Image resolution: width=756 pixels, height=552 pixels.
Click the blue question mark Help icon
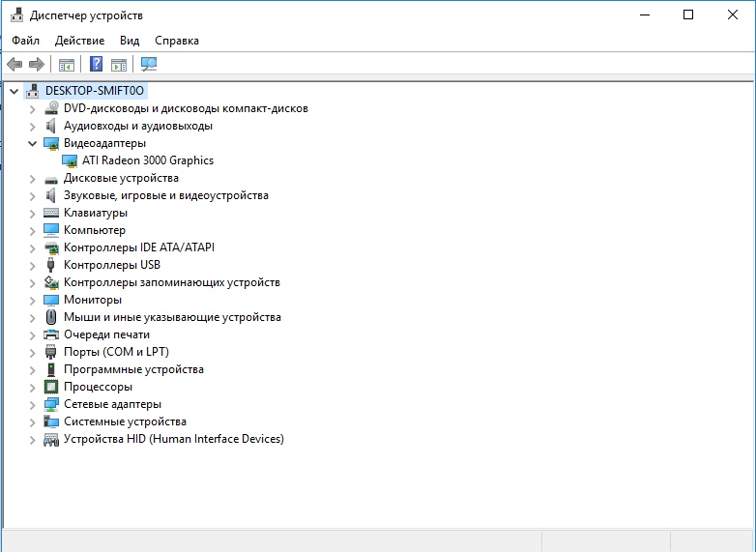click(x=96, y=65)
